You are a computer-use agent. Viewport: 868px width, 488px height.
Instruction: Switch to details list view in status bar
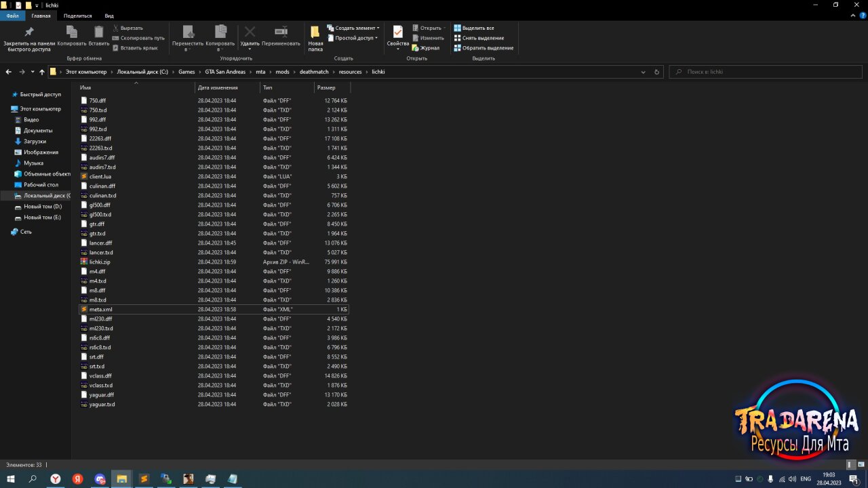[x=850, y=465]
